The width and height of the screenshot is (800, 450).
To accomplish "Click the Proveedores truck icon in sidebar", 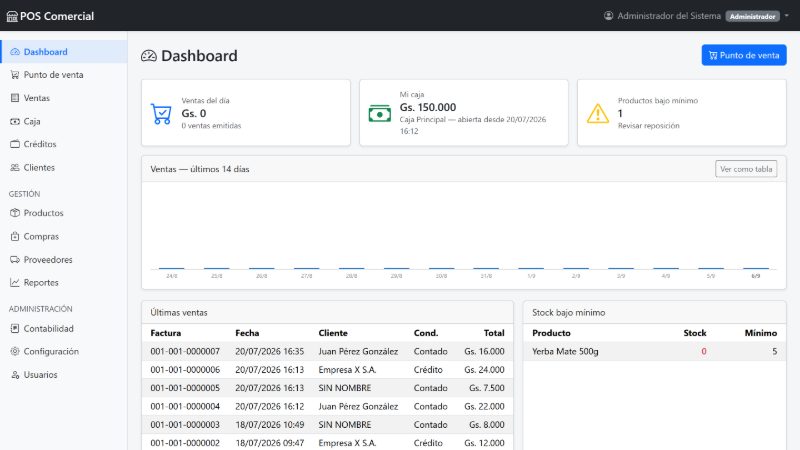I will tap(15, 260).
